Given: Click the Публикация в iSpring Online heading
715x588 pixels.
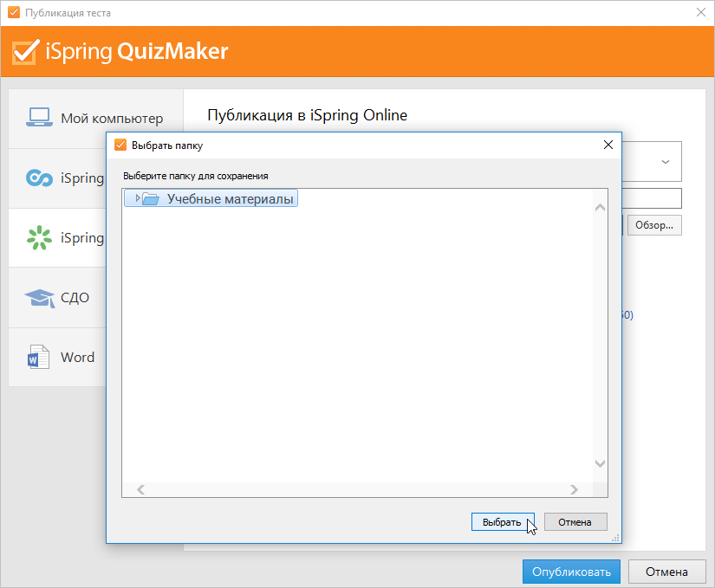Looking at the screenshot, I should tap(308, 115).
